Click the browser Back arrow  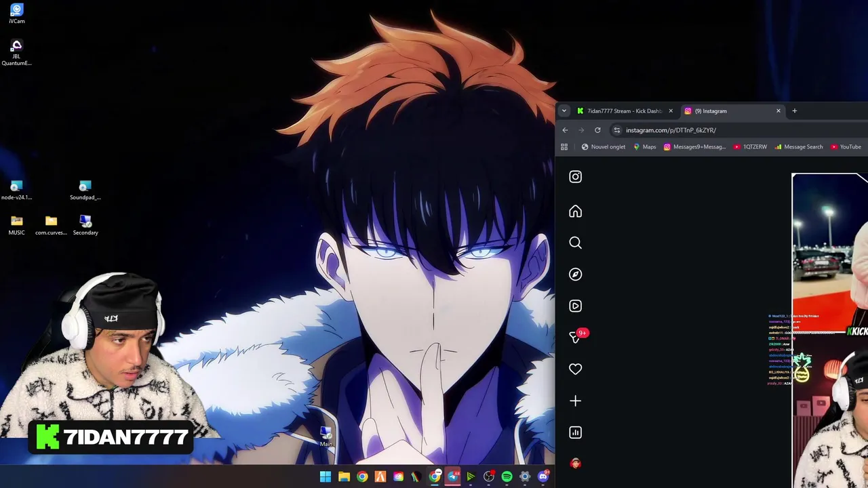pos(565,130)
